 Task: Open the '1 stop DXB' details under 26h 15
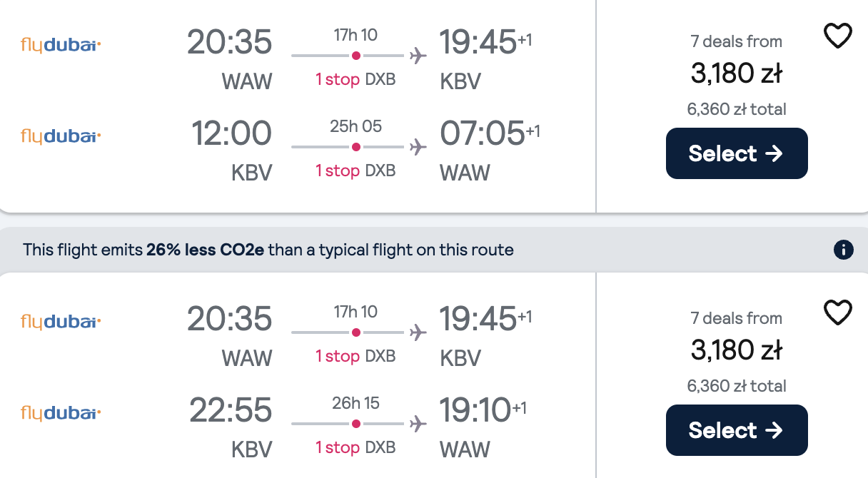(355, 447)
